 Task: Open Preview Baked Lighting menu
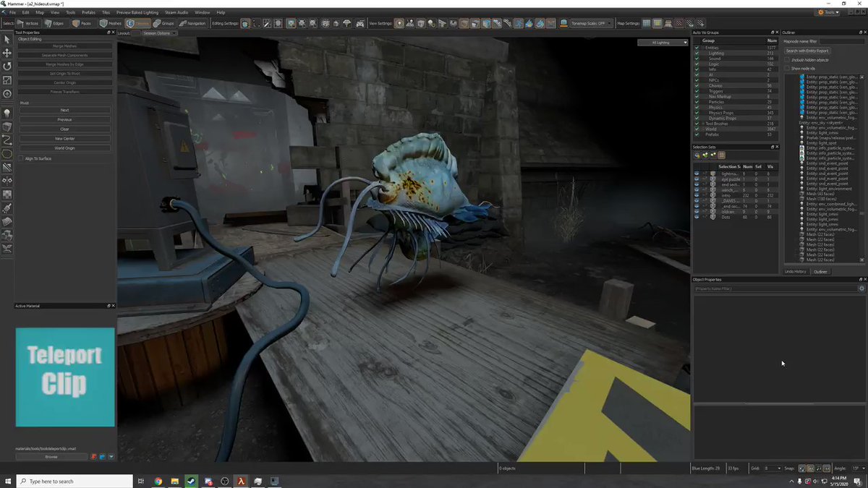coord(137,12)
